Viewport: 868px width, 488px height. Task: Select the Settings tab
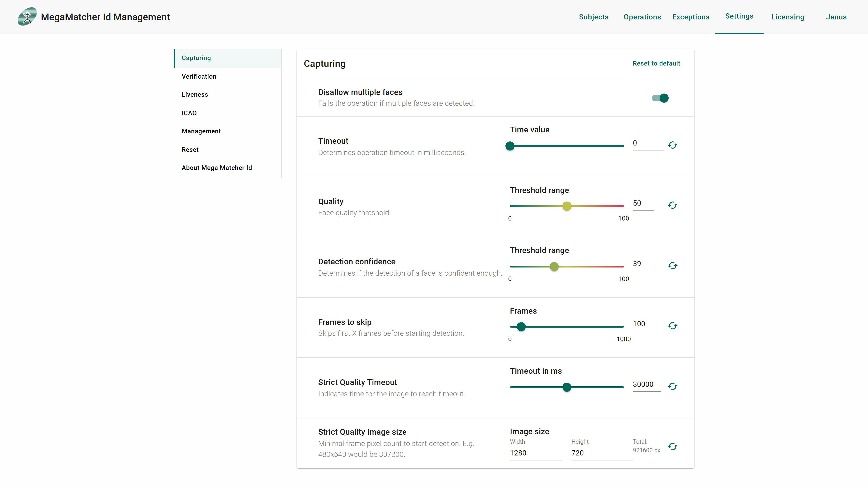click(739, 16)
